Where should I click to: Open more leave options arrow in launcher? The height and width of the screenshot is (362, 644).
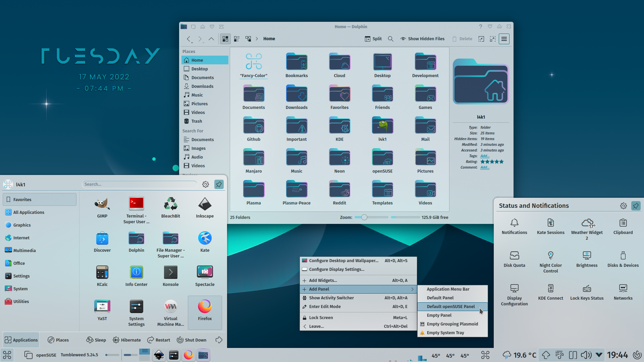[x=219, y=340]
